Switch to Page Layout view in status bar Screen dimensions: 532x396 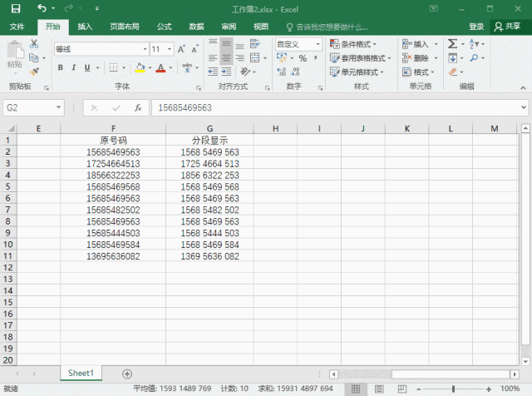point(378,389)
